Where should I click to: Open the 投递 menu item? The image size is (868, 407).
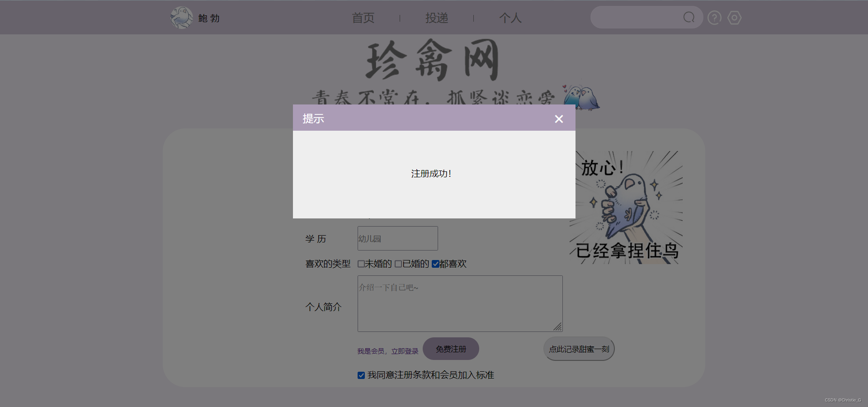437,18
